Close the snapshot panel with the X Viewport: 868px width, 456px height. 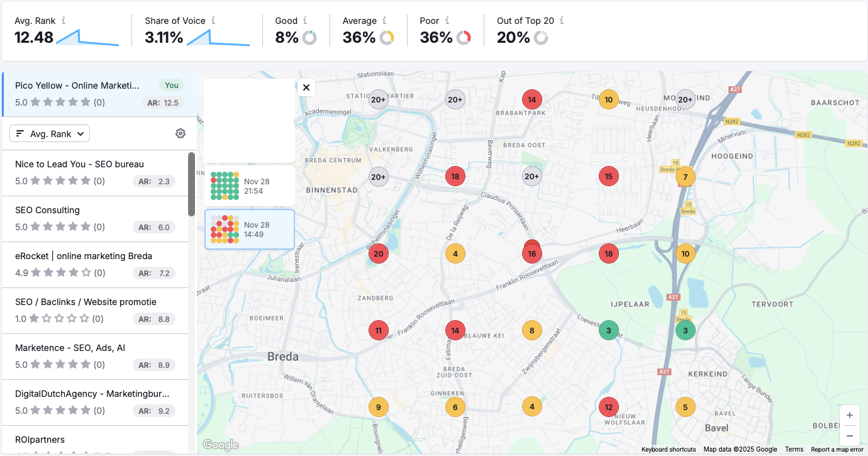click(x=306, y=87)
